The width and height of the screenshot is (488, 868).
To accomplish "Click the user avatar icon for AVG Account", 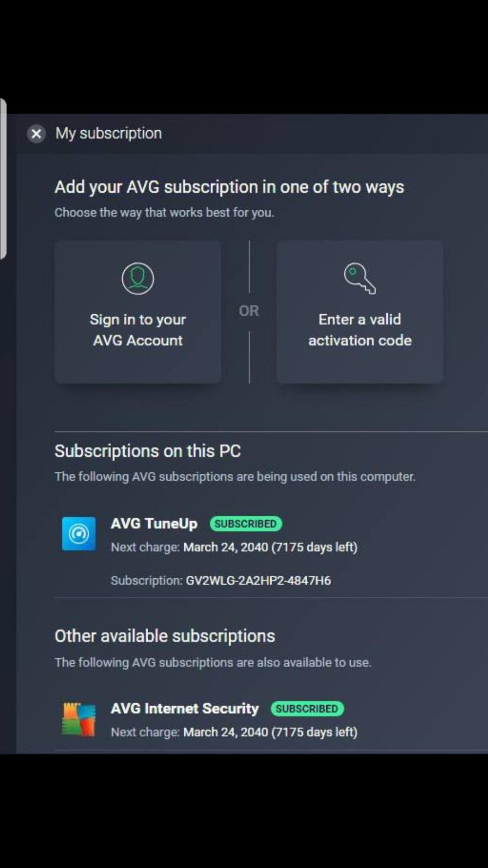I will pos(138,278).
